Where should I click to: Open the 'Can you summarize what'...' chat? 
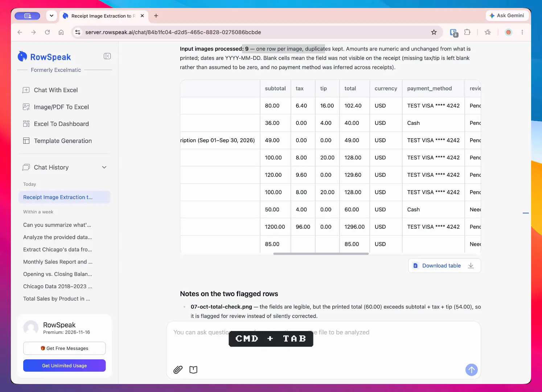point(57,225)
